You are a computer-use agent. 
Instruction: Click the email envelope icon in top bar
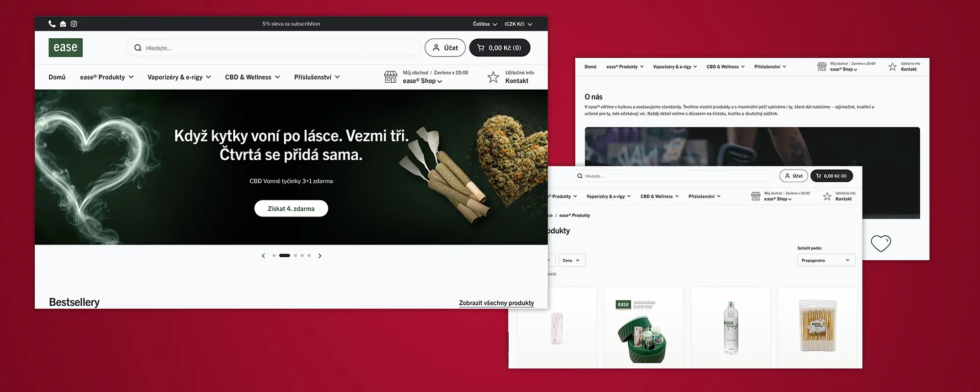click(63, 24)
